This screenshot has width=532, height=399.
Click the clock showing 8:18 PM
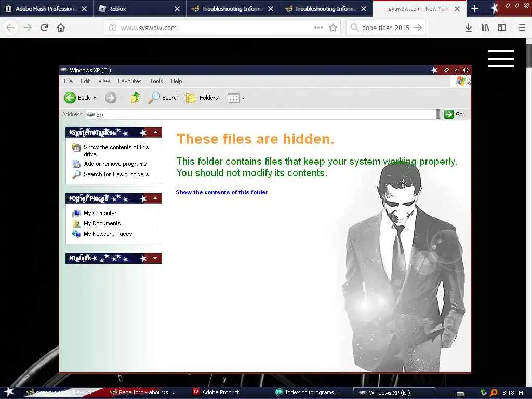click(x=513, y=393)
